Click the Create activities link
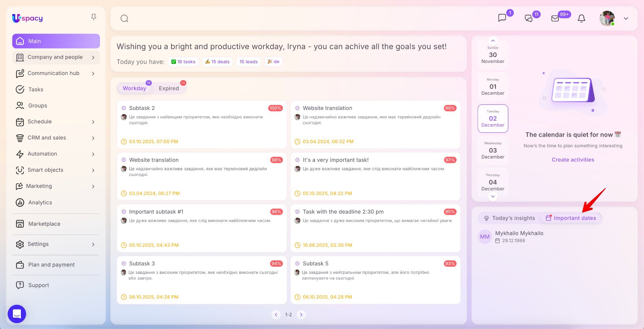Screen dimensions: 644x329 coord(573,160)
